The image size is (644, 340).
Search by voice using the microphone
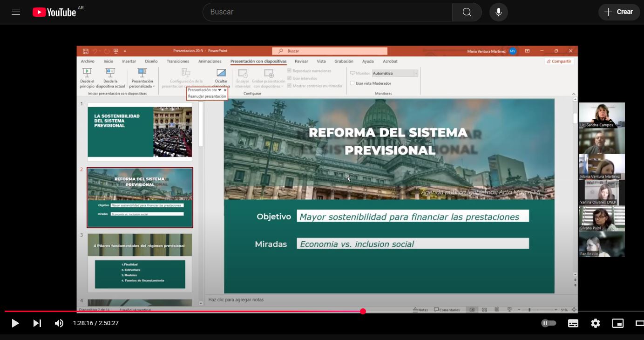[x=498, y=12]
